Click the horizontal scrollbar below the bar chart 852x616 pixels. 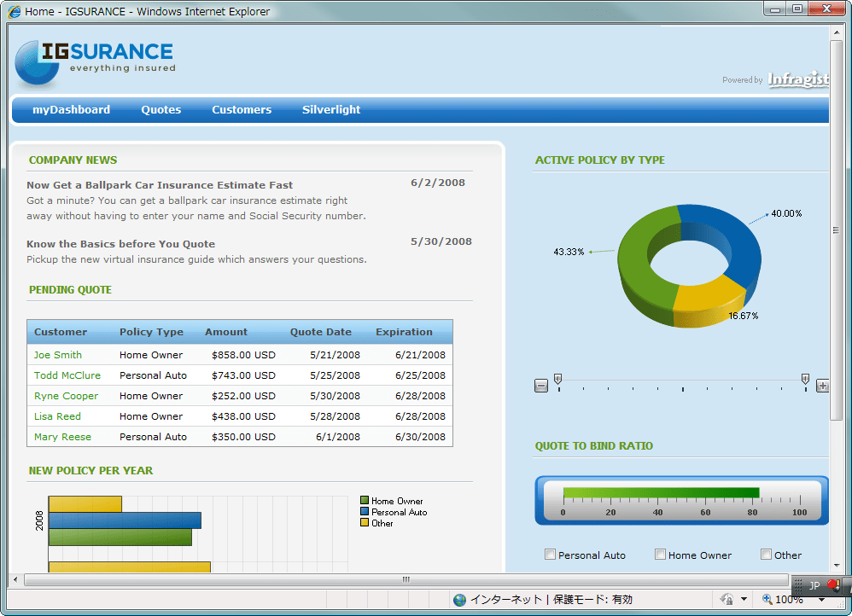[405, 579]
